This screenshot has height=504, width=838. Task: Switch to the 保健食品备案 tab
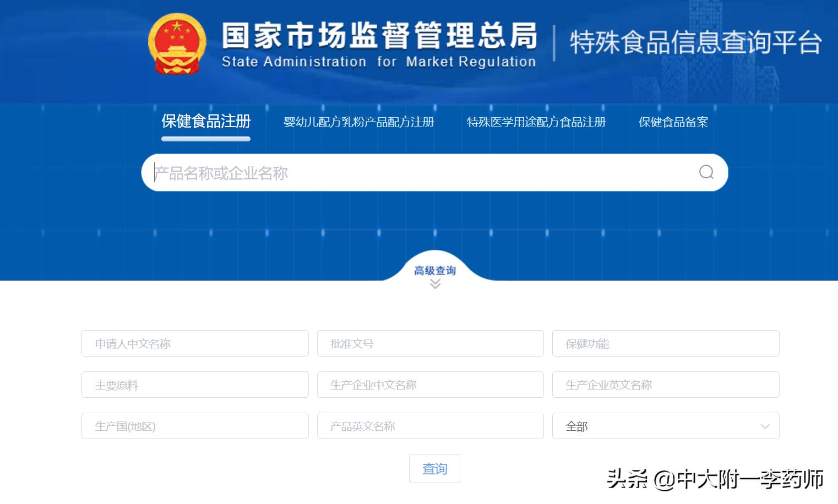click(673, 122)
